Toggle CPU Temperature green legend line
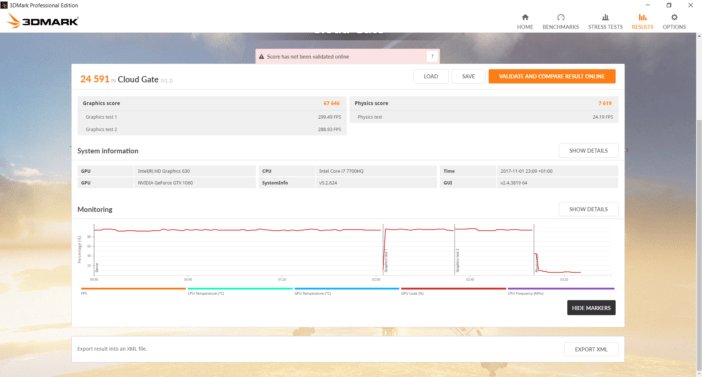Screen dimensions: 702x377 240,289
